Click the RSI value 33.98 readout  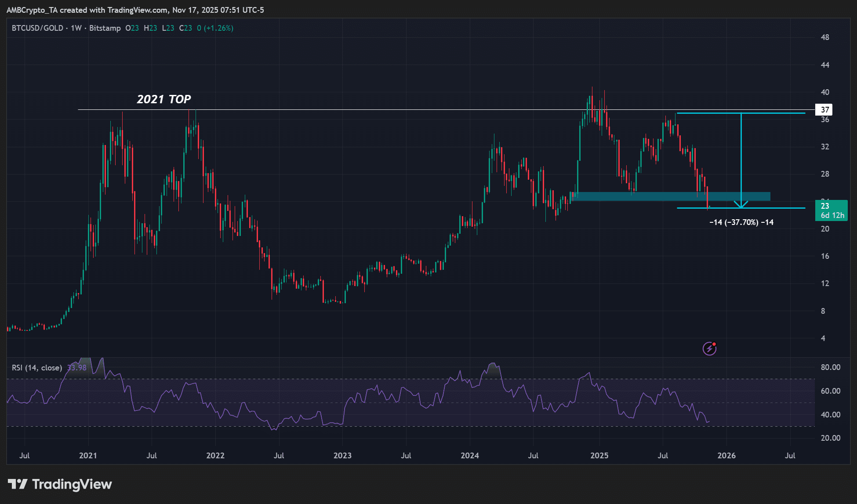coord(77,368)
